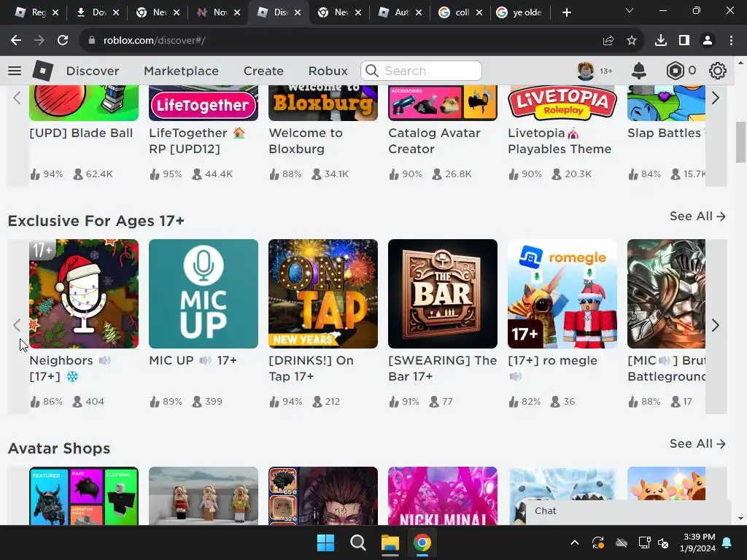Open the Blade Ball game thumbnail
The image size is (747, 560).
tap(84, 103)
